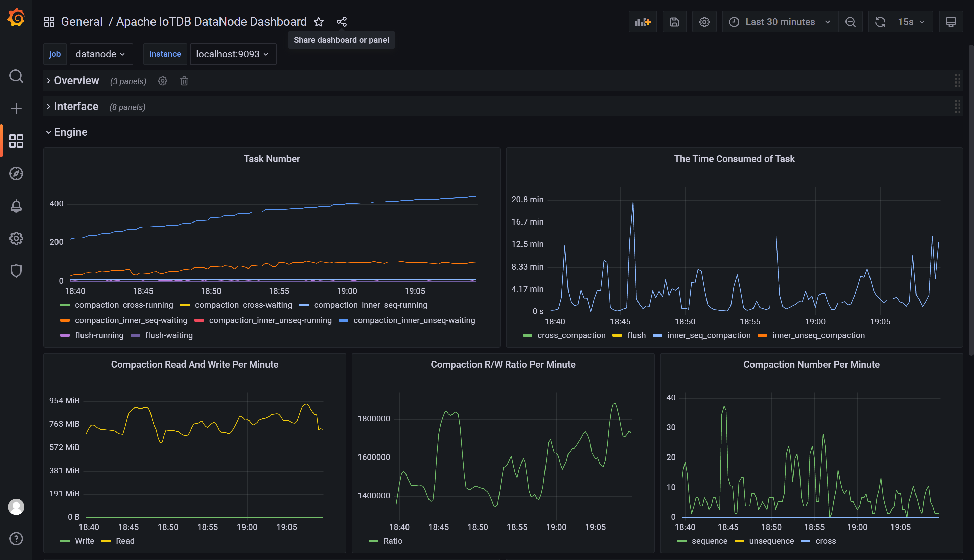
Task: Click Apache IoTDB DataNode Dashboard title
Action: [211, 22]
